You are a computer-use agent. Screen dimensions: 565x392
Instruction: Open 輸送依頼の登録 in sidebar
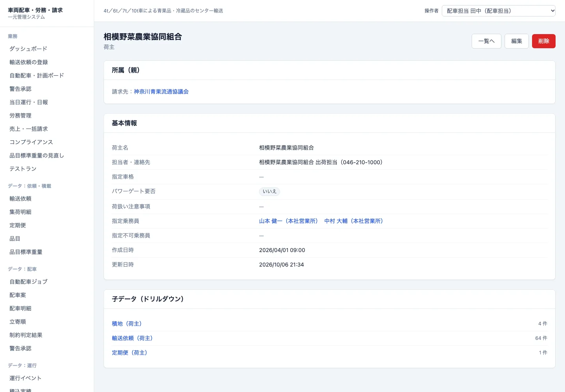click(29, 62)
